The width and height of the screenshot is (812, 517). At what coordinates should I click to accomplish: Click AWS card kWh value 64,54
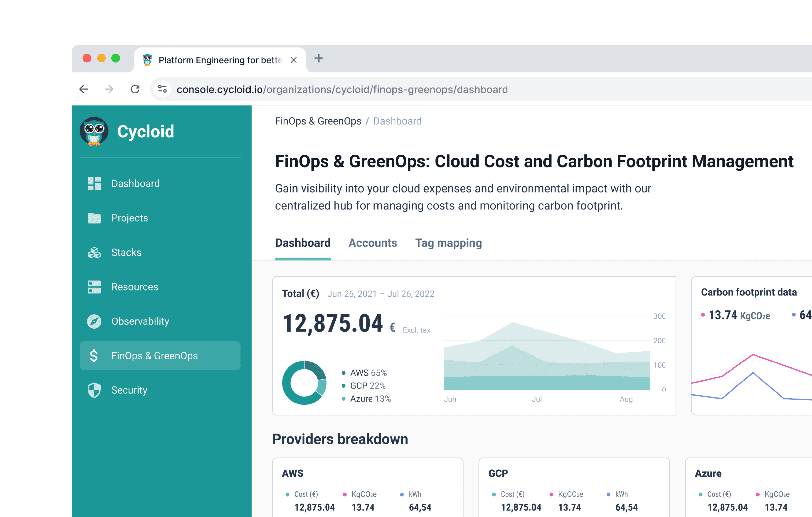coord(420,507)
